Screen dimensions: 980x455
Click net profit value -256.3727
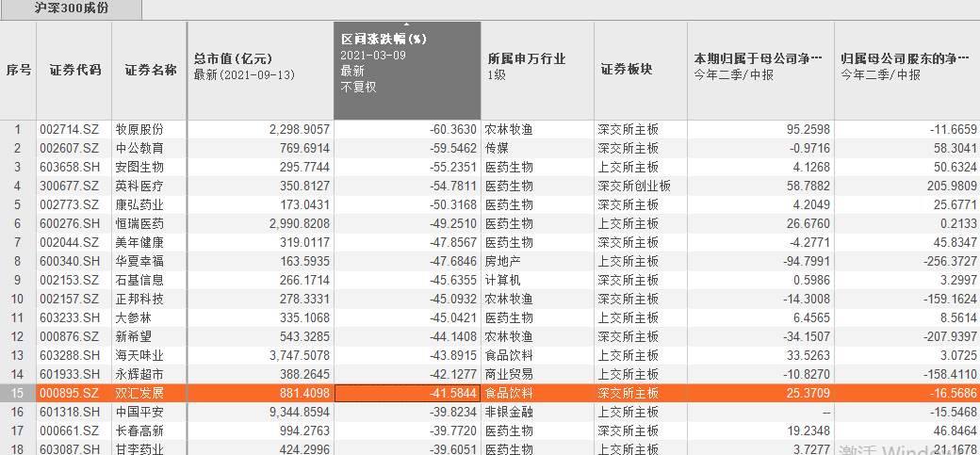point(906,261)
